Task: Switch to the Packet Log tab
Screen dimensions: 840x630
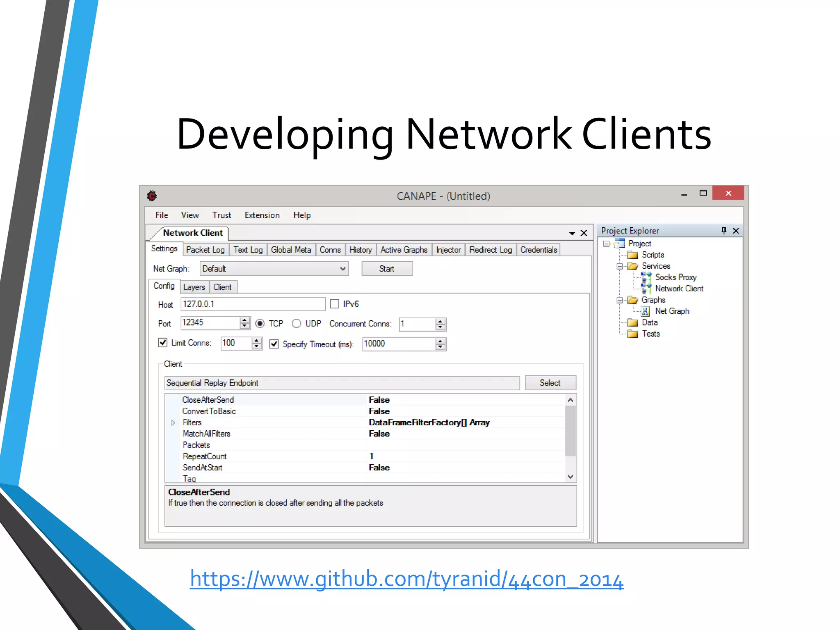Action: [x=205, y=250]
